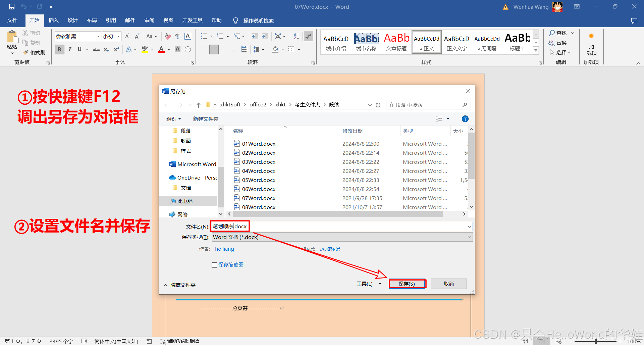This screenshot has width=644, height=345.
Task: Open the 文件 menu tab
Action: [x=12, y=20]
